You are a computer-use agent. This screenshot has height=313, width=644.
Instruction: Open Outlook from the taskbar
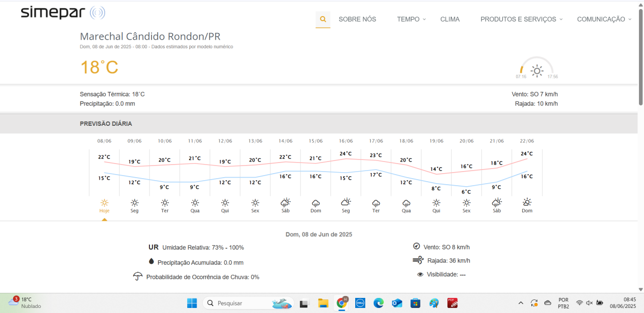tap(397, 303)
